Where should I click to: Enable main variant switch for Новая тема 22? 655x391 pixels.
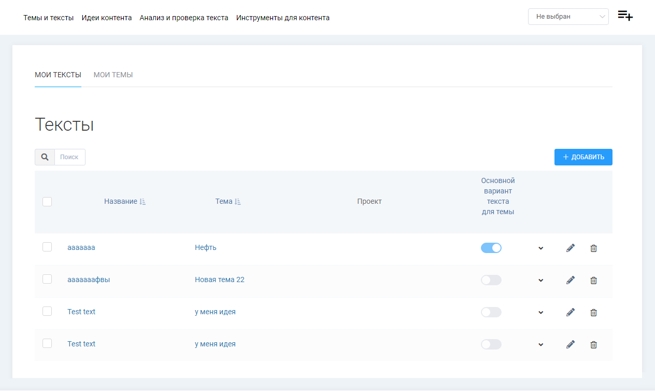[491, 280]
